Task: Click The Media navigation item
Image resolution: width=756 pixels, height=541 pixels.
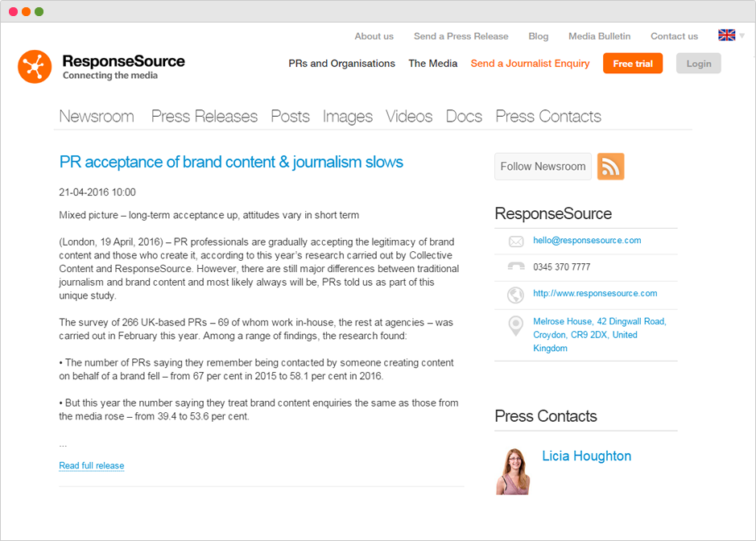Action: [432, 63]
